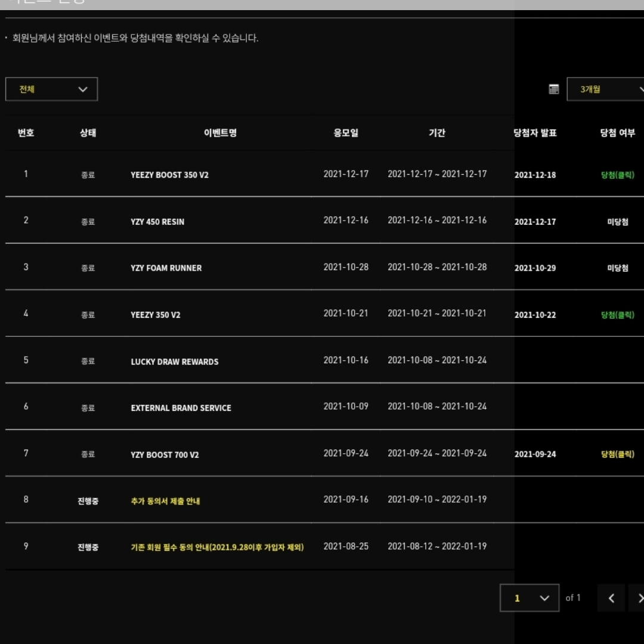Select the 미당첨 result for YZY FOAM RUNNER
Screen dimensions: 644x644
(617, 268)
